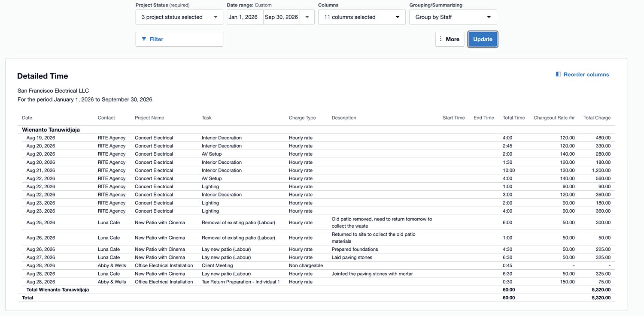The image size is (644, 316).
Task: Open the Group by Staff dropdown
Action: coord(453,17)
